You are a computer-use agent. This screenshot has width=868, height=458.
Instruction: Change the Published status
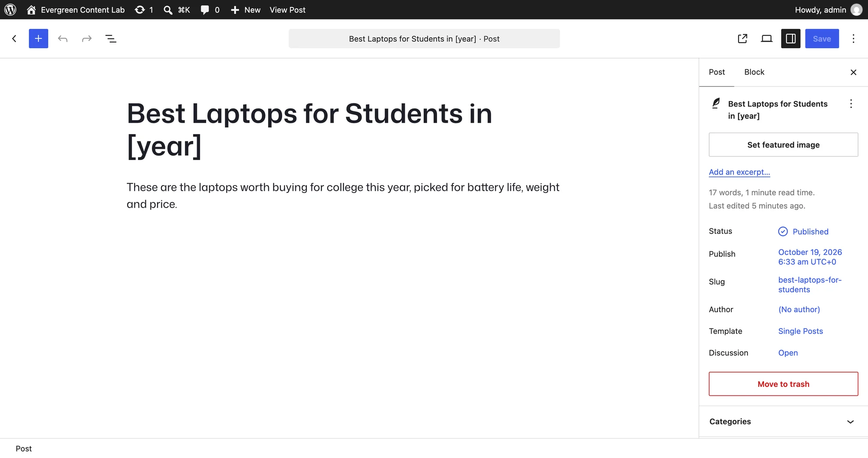[803, 231]
